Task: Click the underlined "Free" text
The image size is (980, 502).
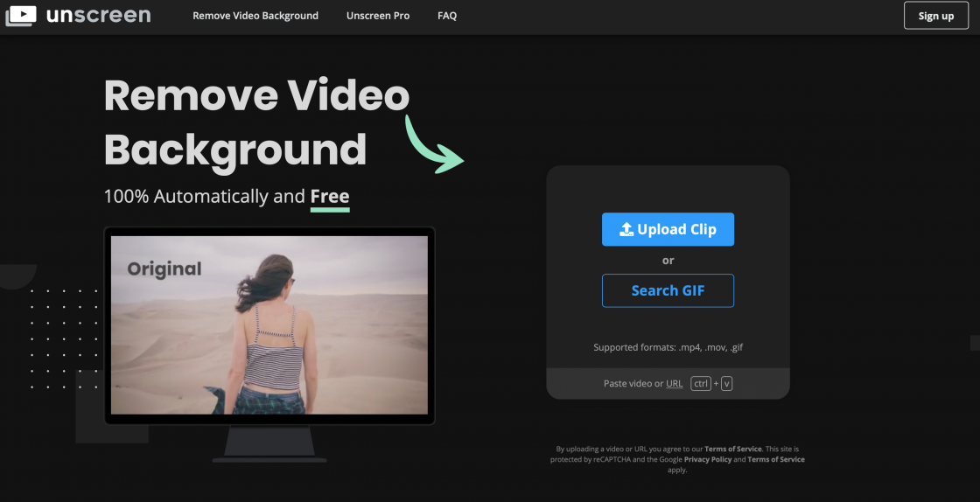Action: click(330, 197)
